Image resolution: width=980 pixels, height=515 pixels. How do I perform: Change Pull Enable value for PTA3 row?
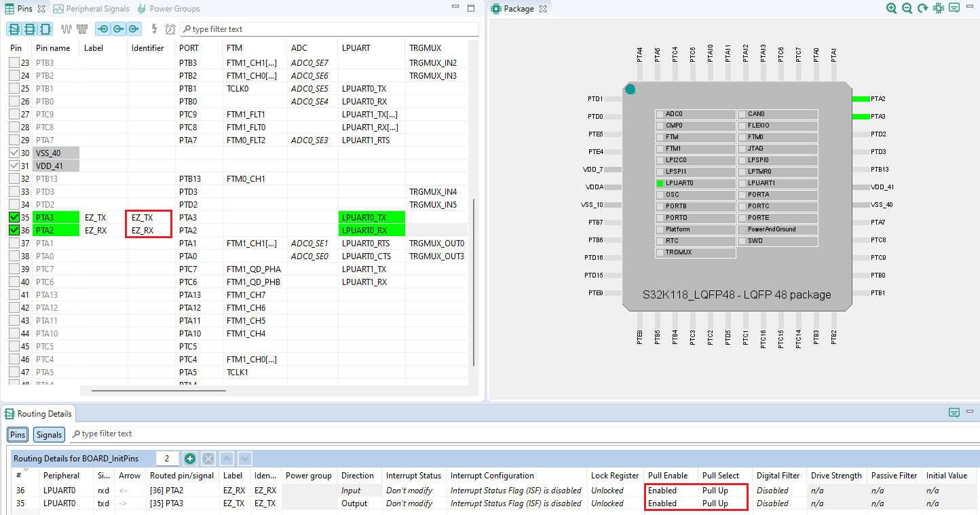pos(669,503)
